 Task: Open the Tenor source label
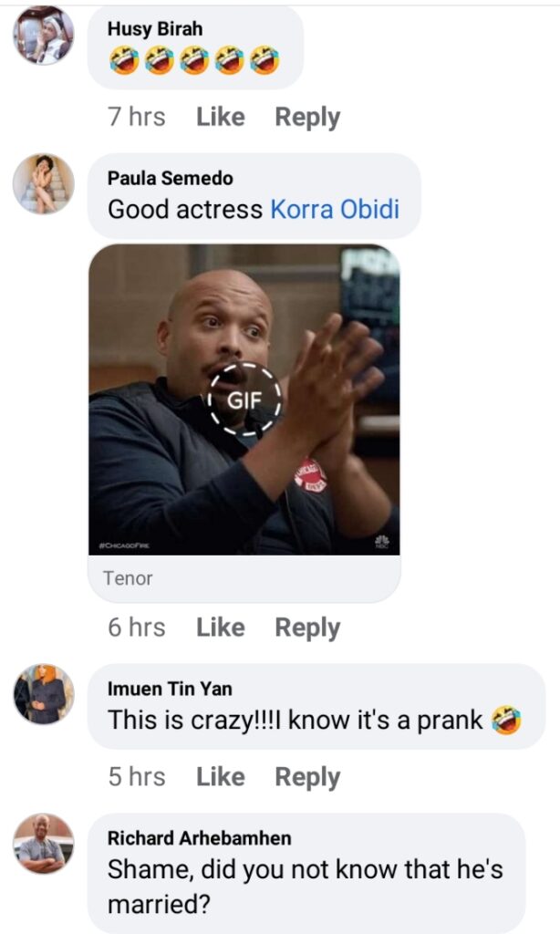(128, 577)
